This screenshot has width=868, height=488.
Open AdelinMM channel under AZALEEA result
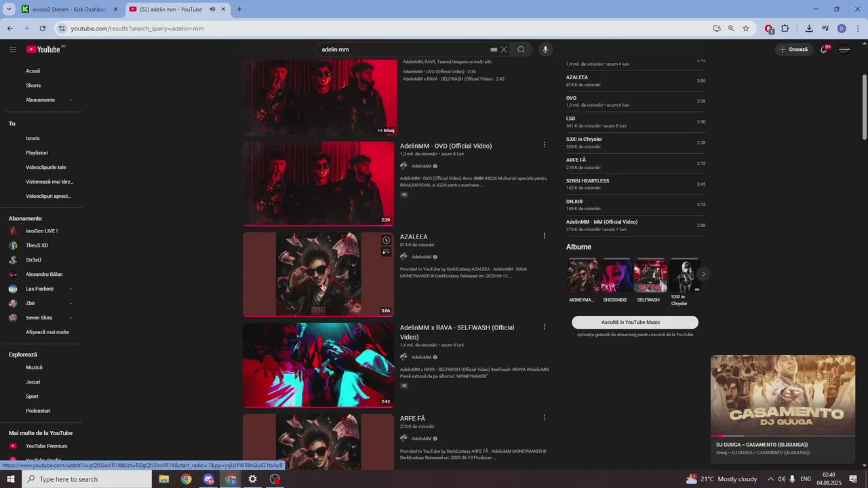point(421,257)
